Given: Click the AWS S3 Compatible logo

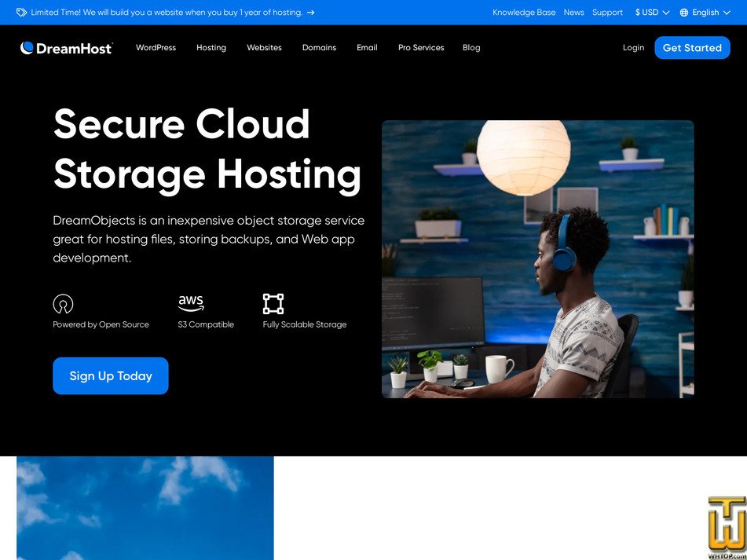Looking at the screenshot, I should tap(191, 302).
